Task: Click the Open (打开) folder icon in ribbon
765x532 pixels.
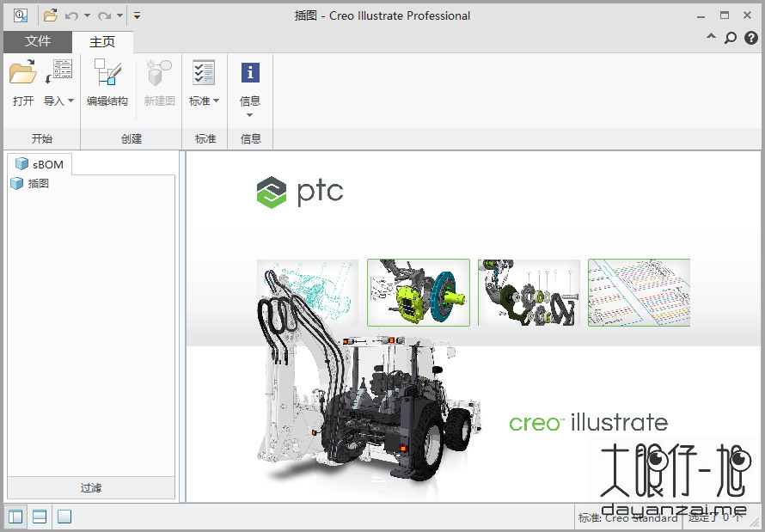Action: coord(22,72)
